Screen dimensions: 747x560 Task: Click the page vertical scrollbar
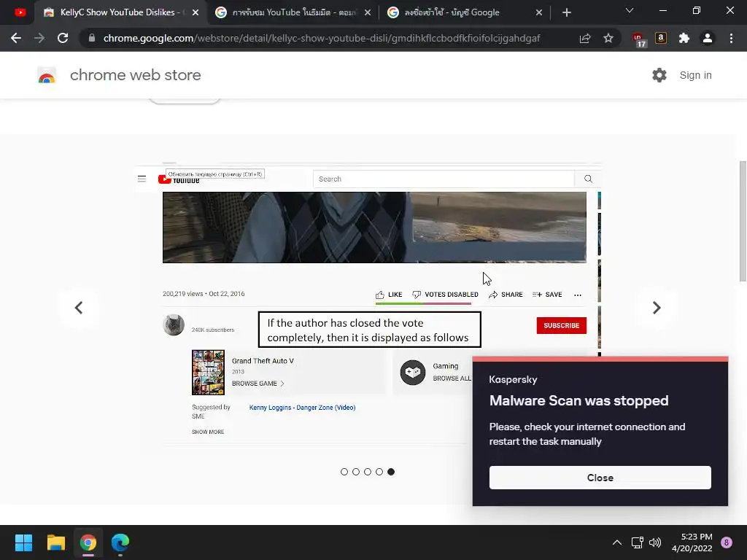tap(743, 222)
